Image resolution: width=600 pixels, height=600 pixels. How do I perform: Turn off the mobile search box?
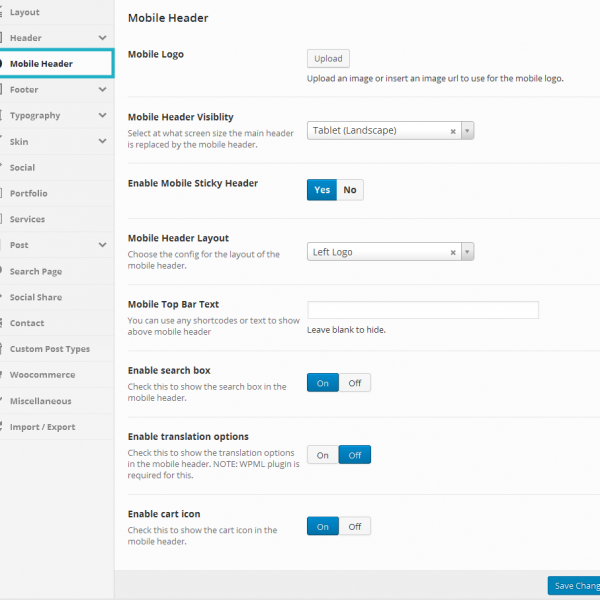[x=354, y=382]
